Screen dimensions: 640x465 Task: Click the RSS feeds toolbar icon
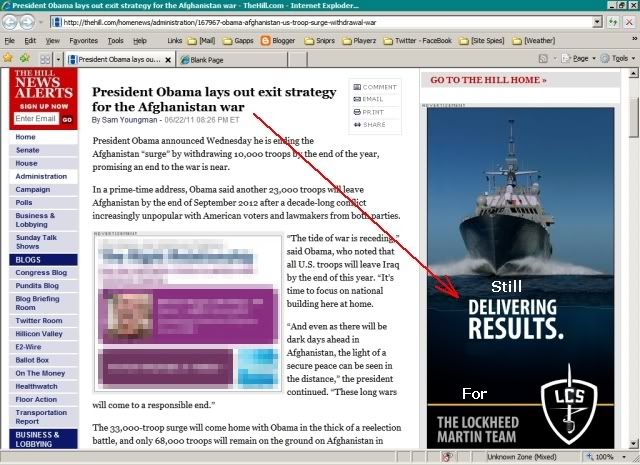pyautogui.click(x=543, y=58)
